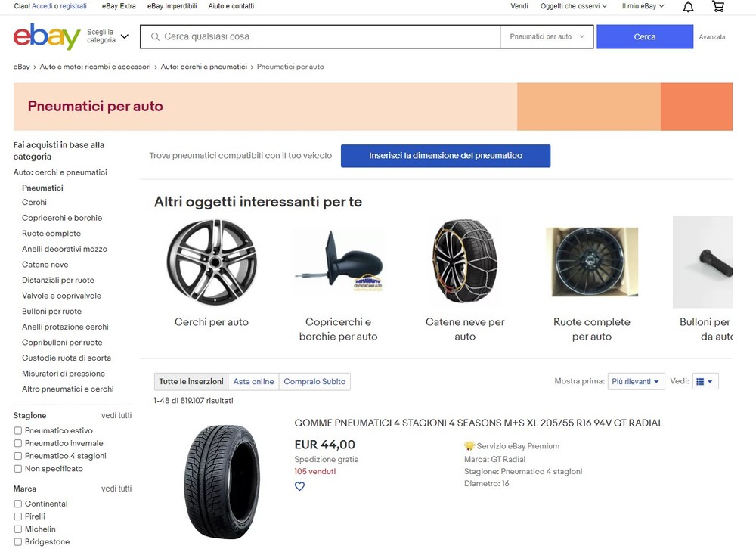Viewport: 756px width, 549px height.
Task: Enable the Pneumatico invernale filter
Action: click(x=18, y=444)
